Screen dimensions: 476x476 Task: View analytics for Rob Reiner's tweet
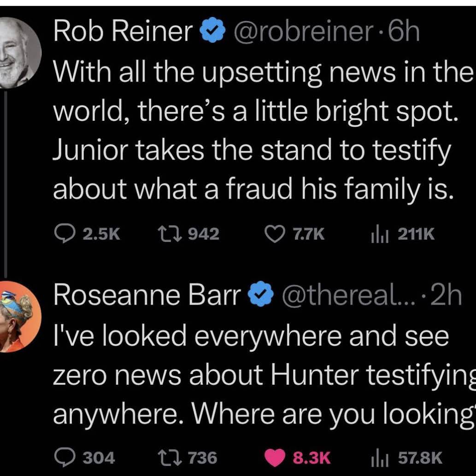tap(403, 234)
